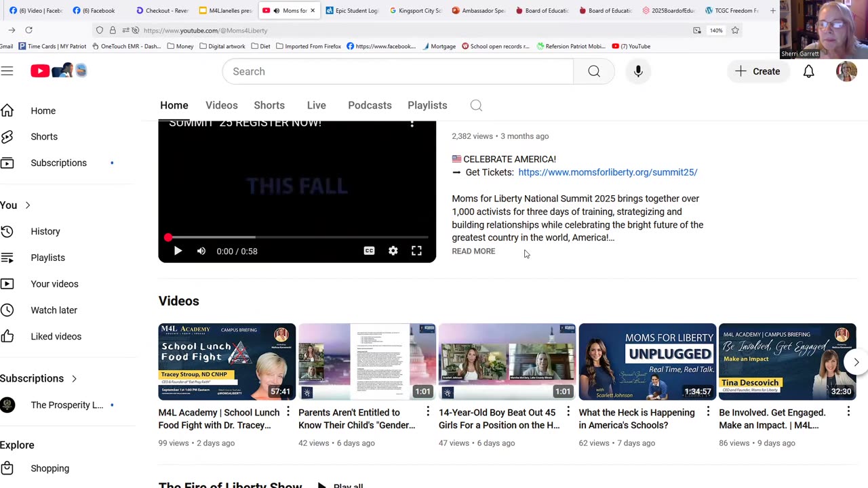Screen dimensions: 868x488
Task: Open the player settings gear
Action: tap(393, 251)
